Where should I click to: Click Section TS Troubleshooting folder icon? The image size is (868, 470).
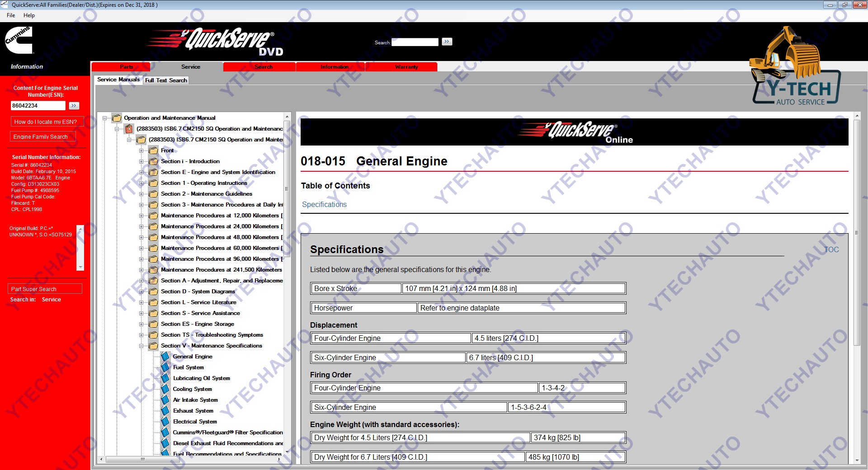coord(154,335)
